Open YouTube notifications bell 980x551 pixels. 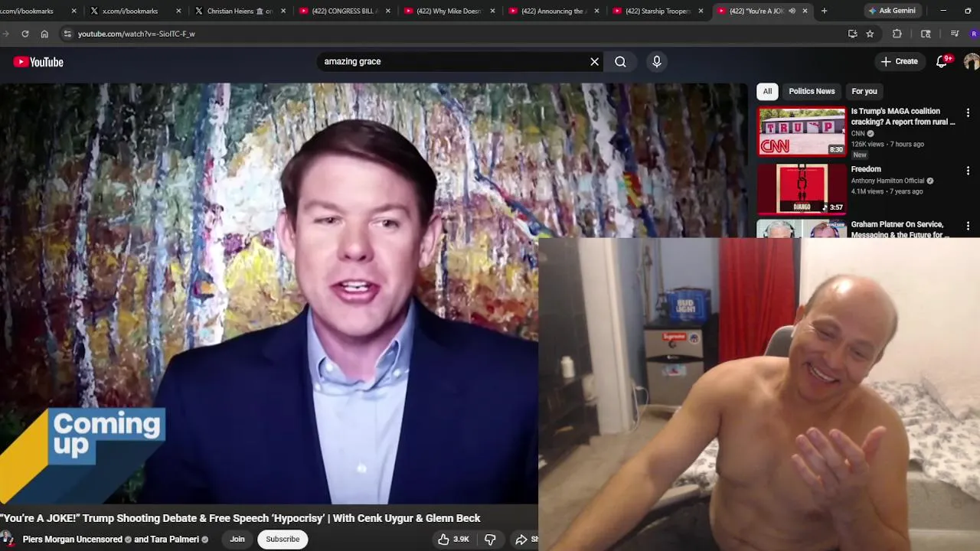942,61
